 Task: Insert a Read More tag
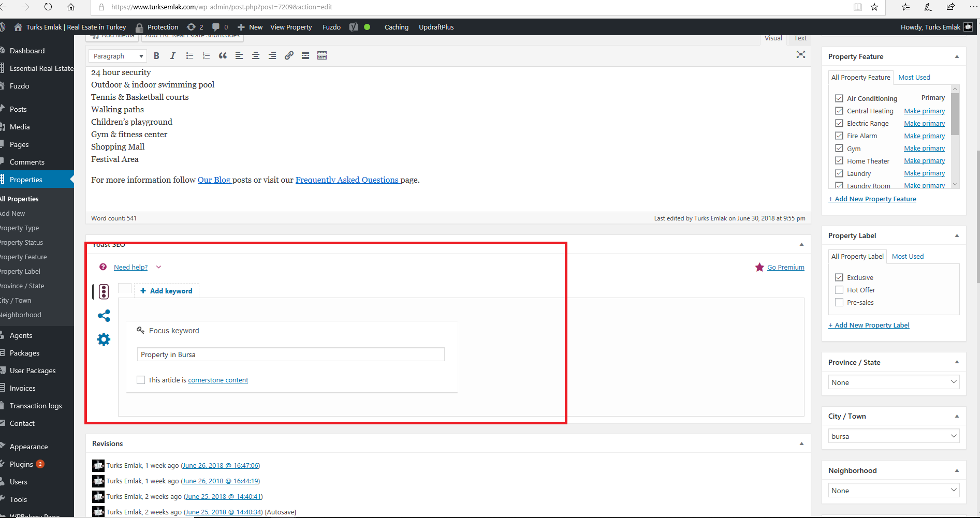tap(305, 55)
